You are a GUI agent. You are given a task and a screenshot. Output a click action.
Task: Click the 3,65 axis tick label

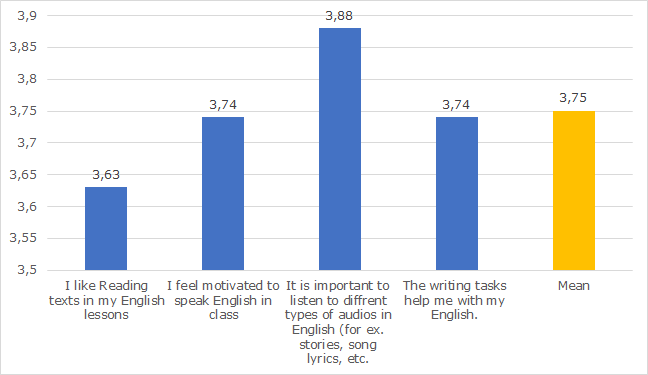pyautogui.click(x=23, y=174)
